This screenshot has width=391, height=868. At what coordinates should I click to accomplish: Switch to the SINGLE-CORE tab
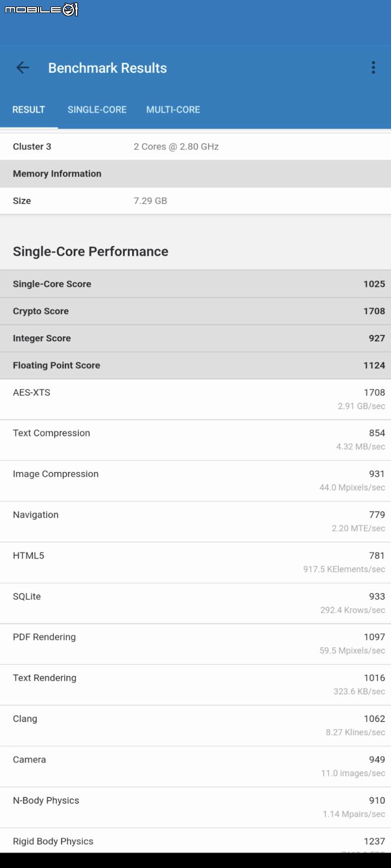97,110
